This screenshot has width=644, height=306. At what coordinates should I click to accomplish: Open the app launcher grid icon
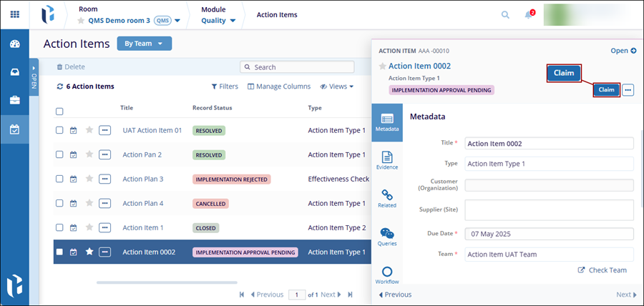click(14, 14)
